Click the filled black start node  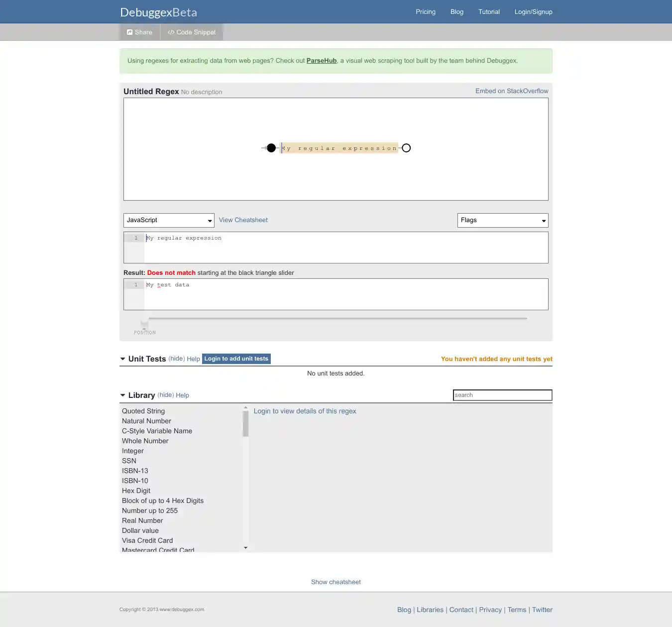pyautogui.click(x=271, y=148)
